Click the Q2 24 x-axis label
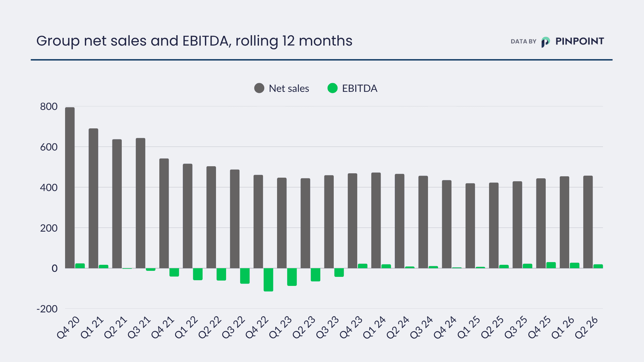 (398, 327)
